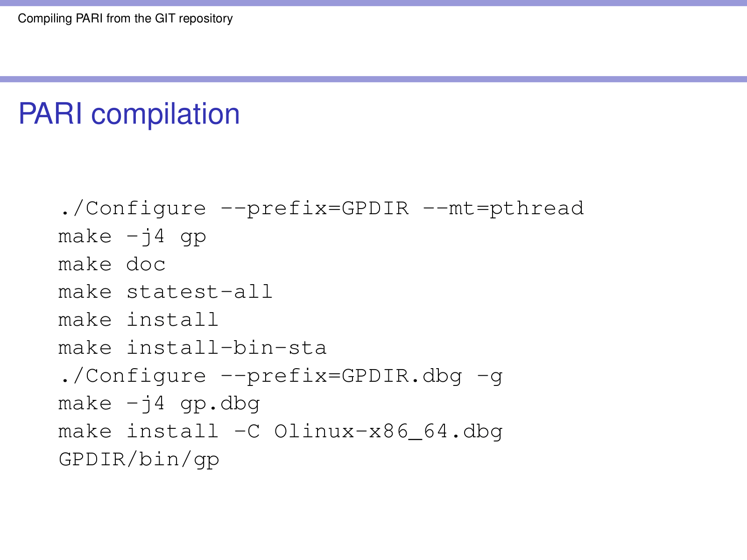The image size is (747, 560).
Task: Click the word "statest-all"
Action: coord(199,292)
